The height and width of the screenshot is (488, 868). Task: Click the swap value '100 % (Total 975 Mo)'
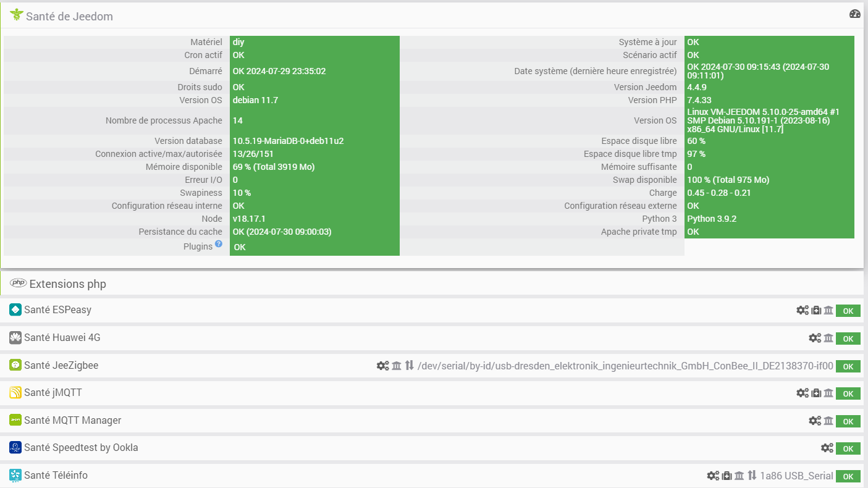coord(728,180)
